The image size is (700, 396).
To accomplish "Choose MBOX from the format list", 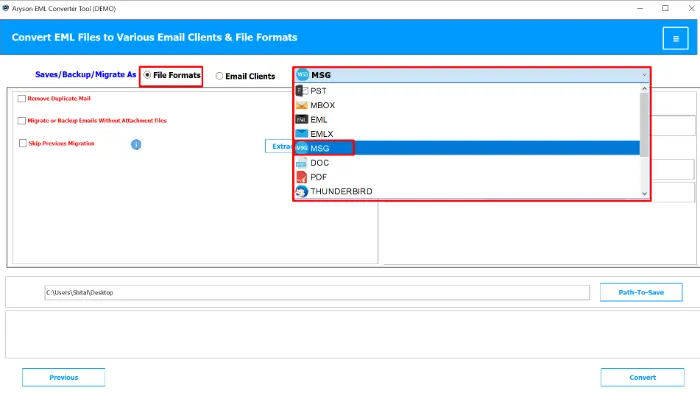I will [x=467, y=105].
